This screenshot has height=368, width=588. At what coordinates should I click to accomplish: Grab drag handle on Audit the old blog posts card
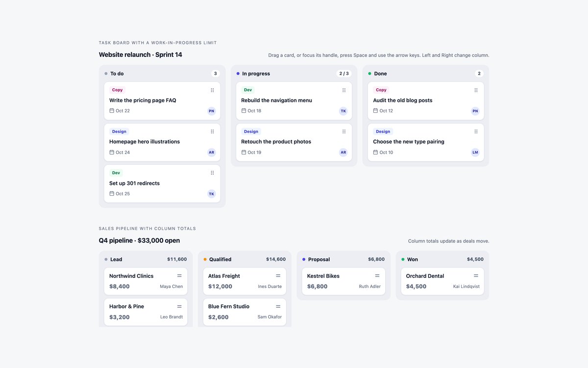476,90
